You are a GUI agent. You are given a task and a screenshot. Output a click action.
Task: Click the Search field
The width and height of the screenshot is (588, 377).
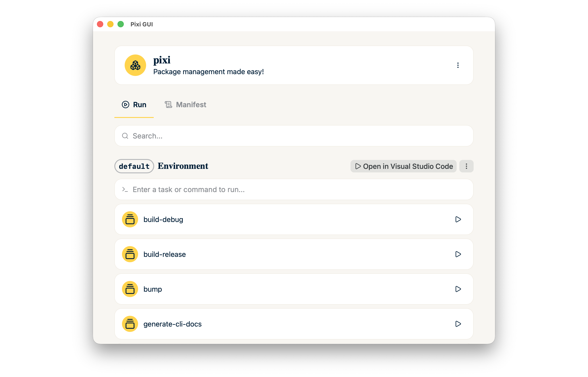click(294, 136)
